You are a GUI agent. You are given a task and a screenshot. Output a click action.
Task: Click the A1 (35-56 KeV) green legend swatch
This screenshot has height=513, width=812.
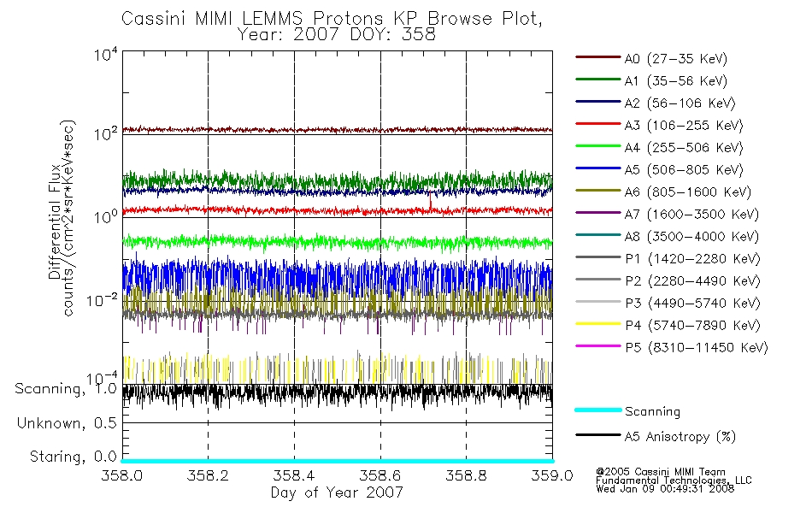pyautogui.click(x=598, y=80)
